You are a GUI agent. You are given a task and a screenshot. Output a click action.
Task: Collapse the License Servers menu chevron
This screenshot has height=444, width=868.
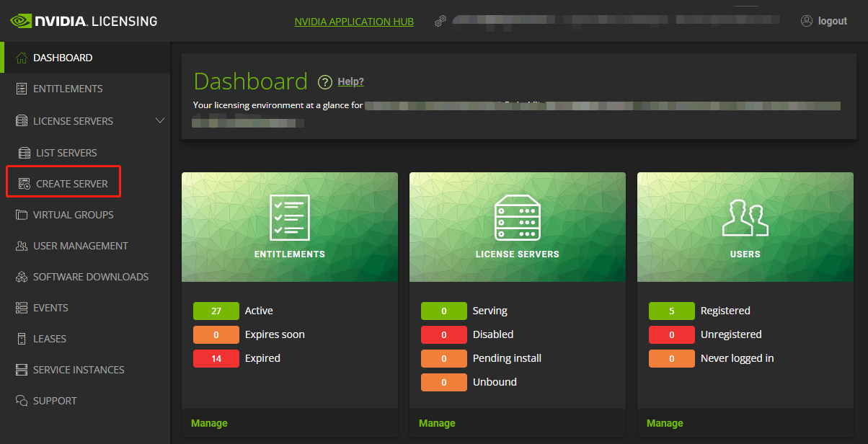[160, 121]
